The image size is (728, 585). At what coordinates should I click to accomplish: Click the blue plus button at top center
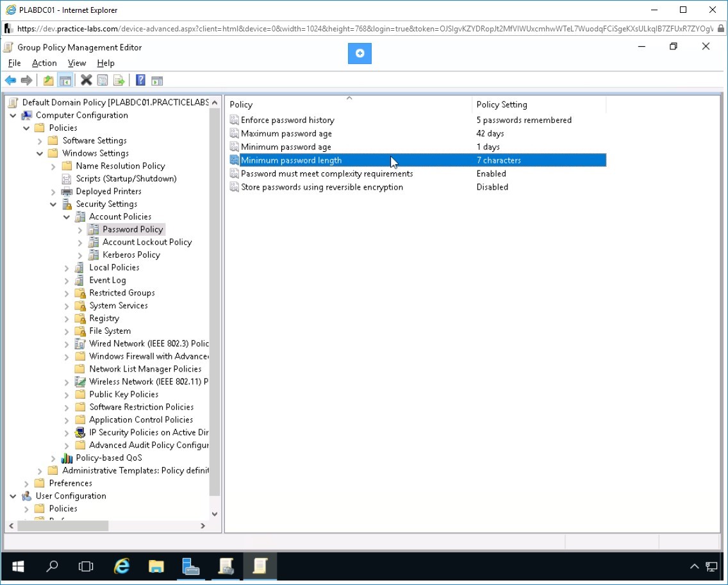click(x=360, y=53)
